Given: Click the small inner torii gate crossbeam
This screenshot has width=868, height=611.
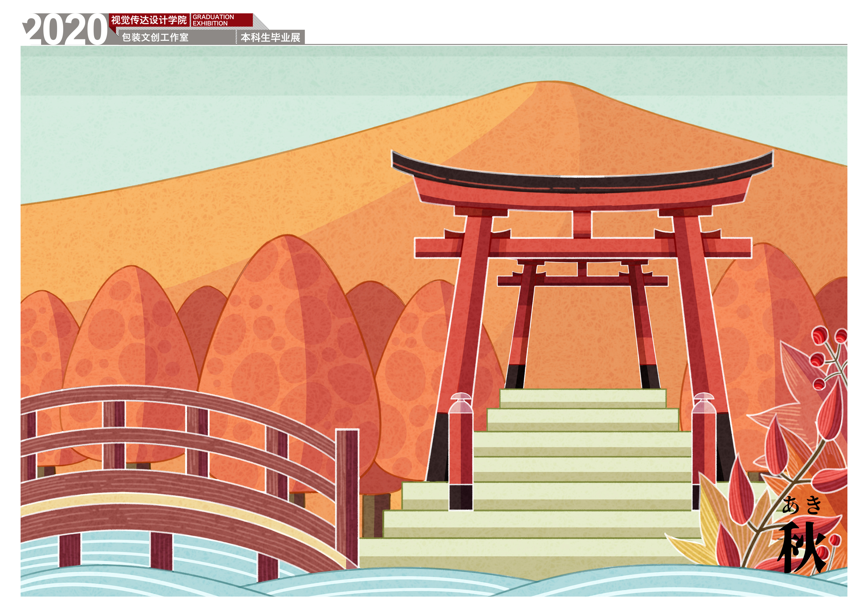Looking at the screenshot, I should click(582, 281).
